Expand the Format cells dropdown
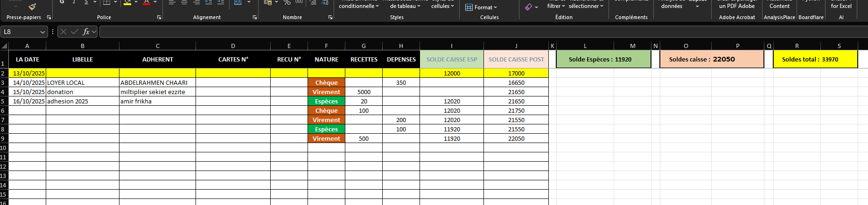This screenshot has height=205, width=868. 482,7
